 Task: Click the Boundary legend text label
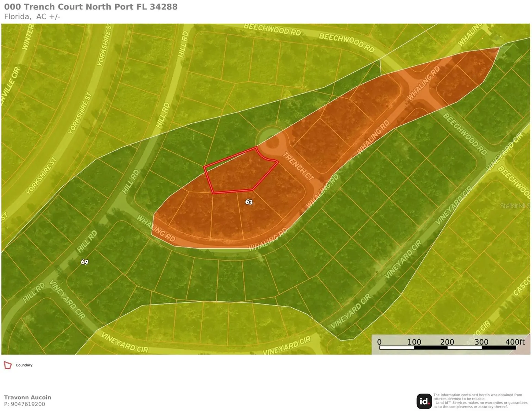24,365
